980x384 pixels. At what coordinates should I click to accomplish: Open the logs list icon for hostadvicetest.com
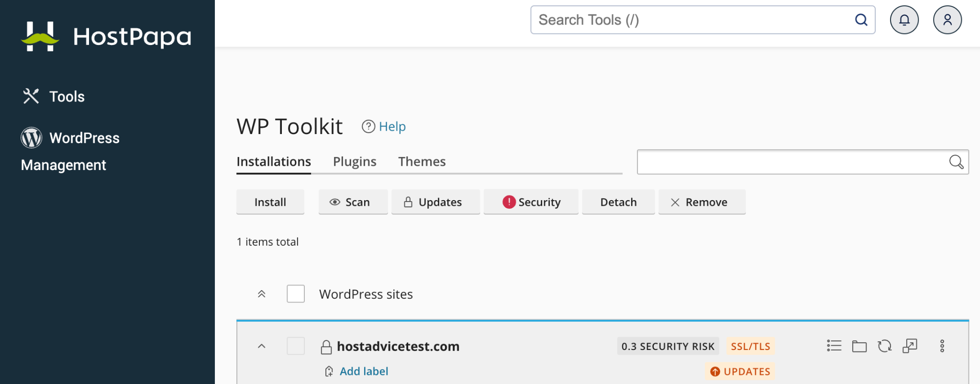(834, 346)
